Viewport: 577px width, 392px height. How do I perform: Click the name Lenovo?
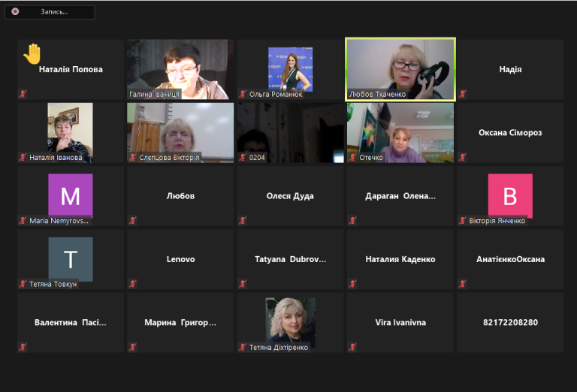pos(180,259)
